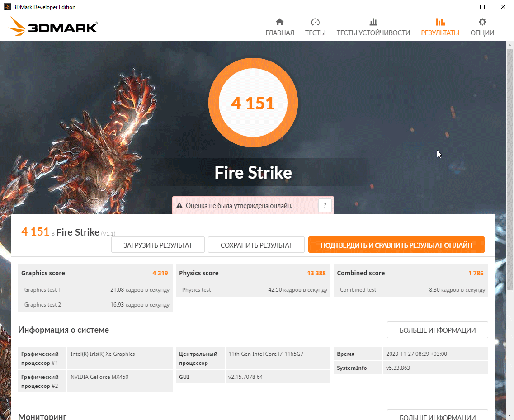Click the Combined test row
Viewport: 514px width, 420px height.
(x=411, y=289)
